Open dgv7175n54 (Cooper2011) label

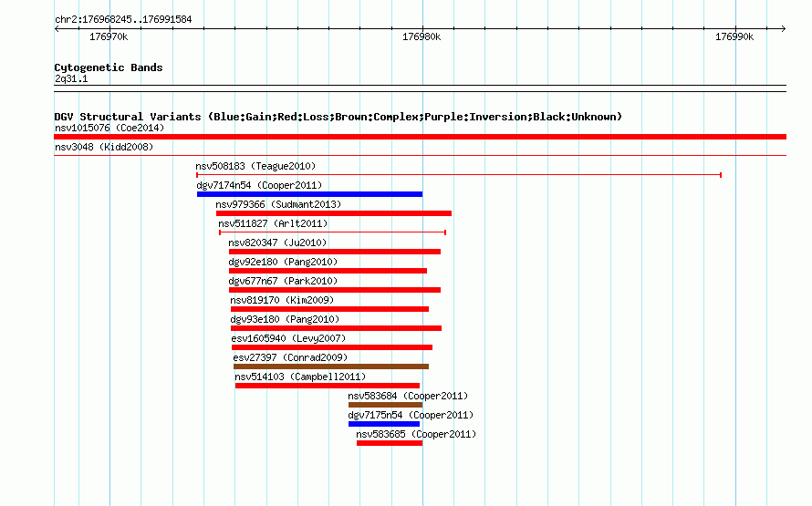coord(411,415)
